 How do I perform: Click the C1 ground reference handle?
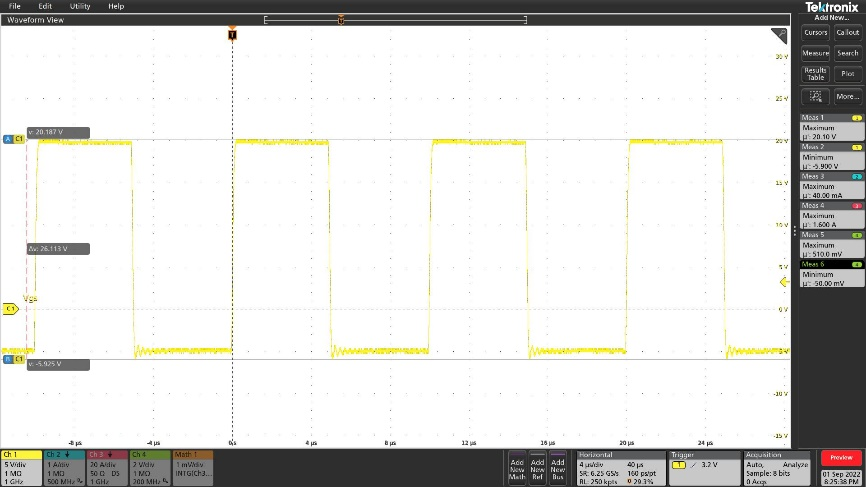(x=11, y=309)
